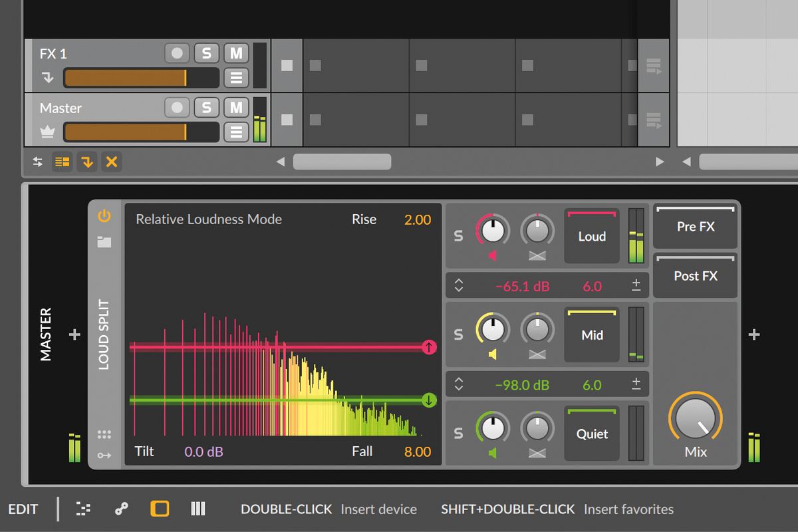Click the Pre FX button
Image resolution: width=798 pixels, height=532 pixels.
click(x=694, y=227)
